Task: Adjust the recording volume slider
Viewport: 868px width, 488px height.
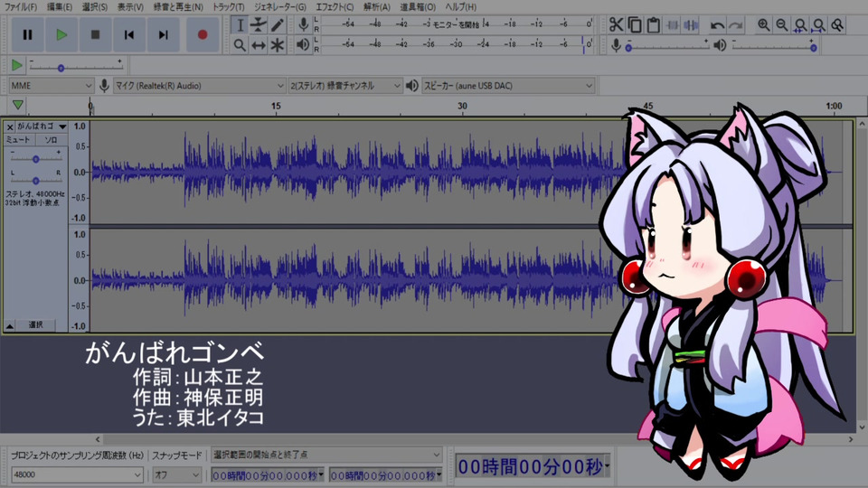Action: (x=667, y=48)
